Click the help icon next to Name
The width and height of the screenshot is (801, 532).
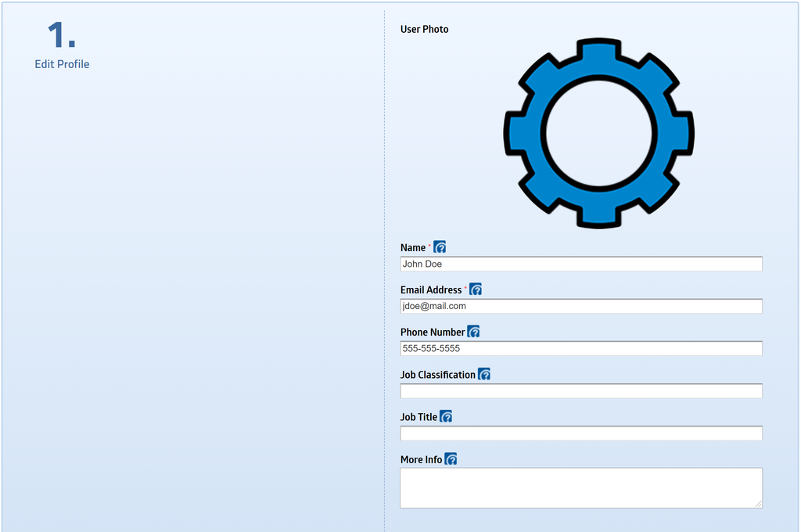point(440,247)
